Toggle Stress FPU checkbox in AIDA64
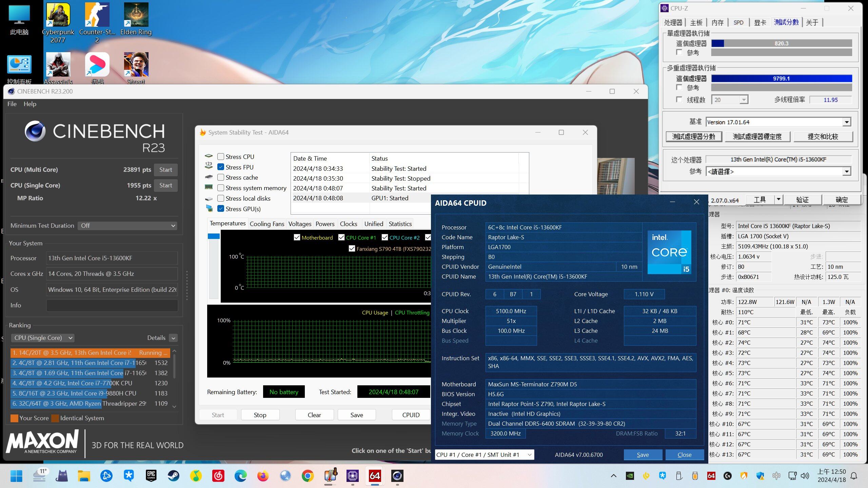This screenshot has width=868, height=488. [x=221, y=167]
